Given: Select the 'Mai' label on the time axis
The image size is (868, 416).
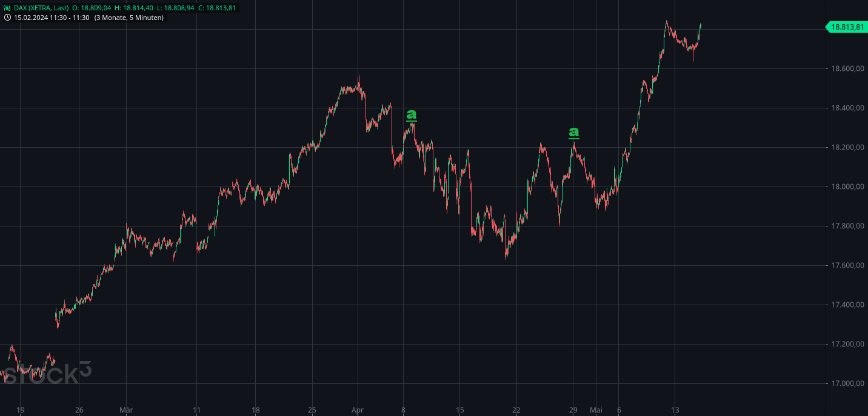Looking at the screenshot, I should click(597, 410).
